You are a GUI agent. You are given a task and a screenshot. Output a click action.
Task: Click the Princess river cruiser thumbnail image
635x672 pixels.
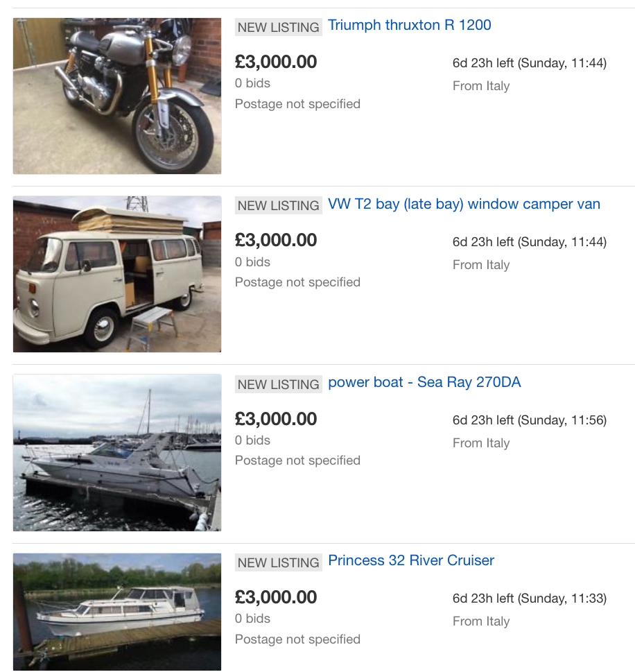(117, 612)
